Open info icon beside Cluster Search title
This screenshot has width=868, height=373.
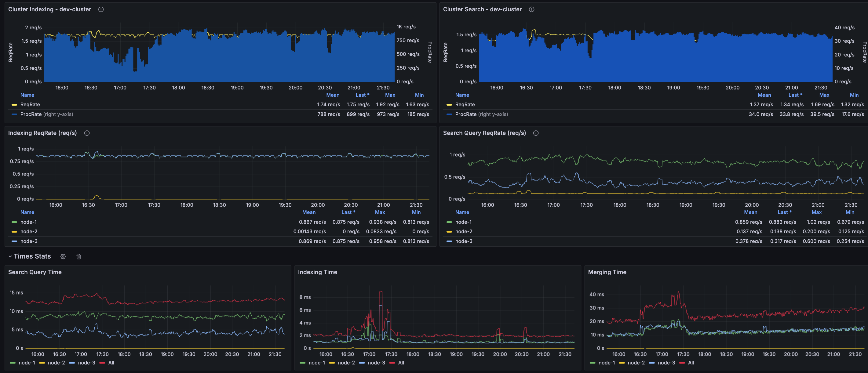click(x=531, y=9)
